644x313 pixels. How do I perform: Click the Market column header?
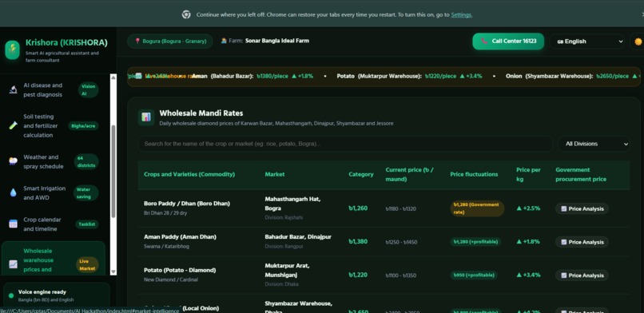point(275,174)
